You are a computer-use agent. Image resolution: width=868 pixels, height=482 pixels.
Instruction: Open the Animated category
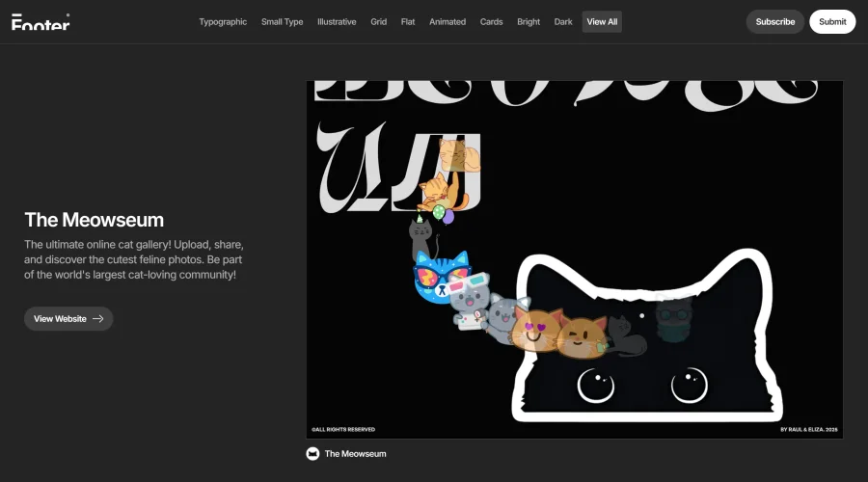pos(448,21)
